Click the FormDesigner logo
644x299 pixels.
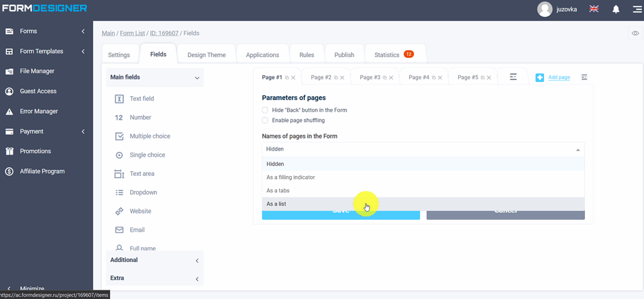pos(45,8)
